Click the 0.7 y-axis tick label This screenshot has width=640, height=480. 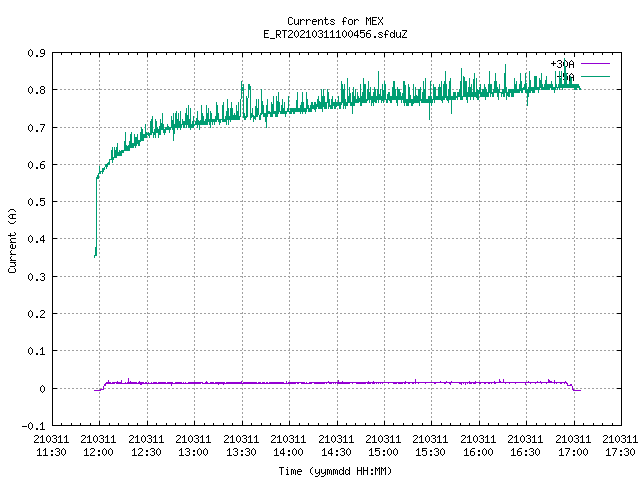click(36, 128)
